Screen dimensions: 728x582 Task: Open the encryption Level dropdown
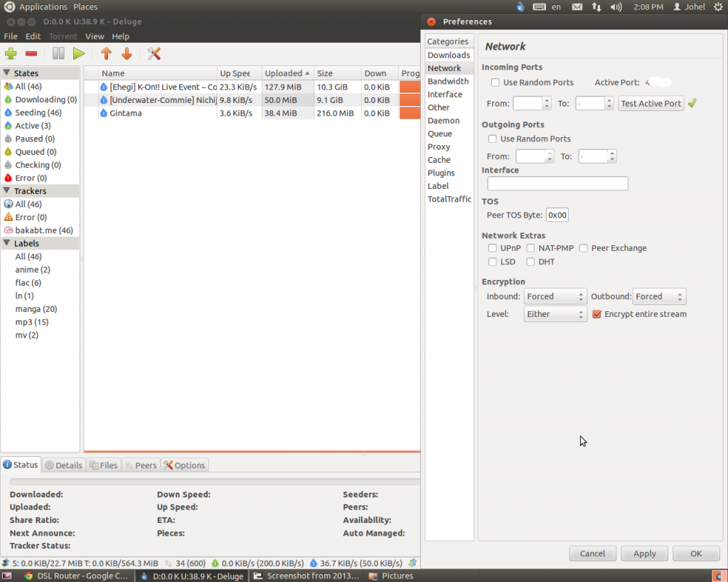(555, 314)
